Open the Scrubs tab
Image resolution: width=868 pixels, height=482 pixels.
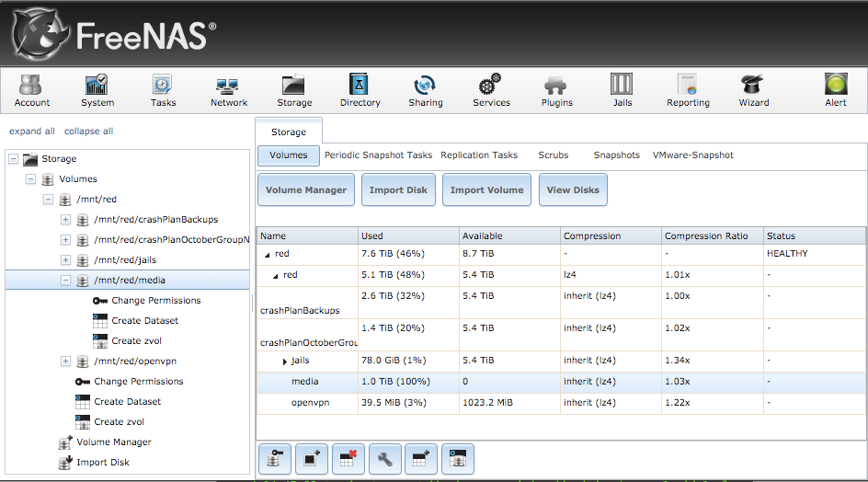(553, 155)
